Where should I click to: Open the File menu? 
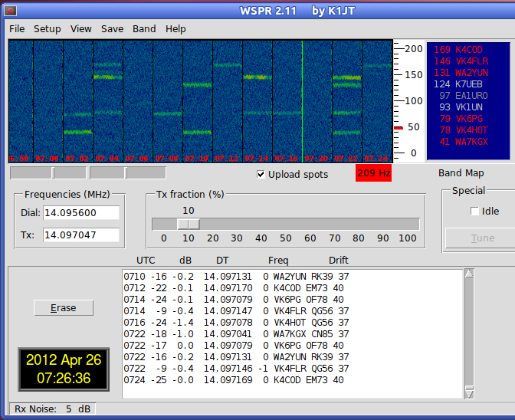(x=17, y=29)
